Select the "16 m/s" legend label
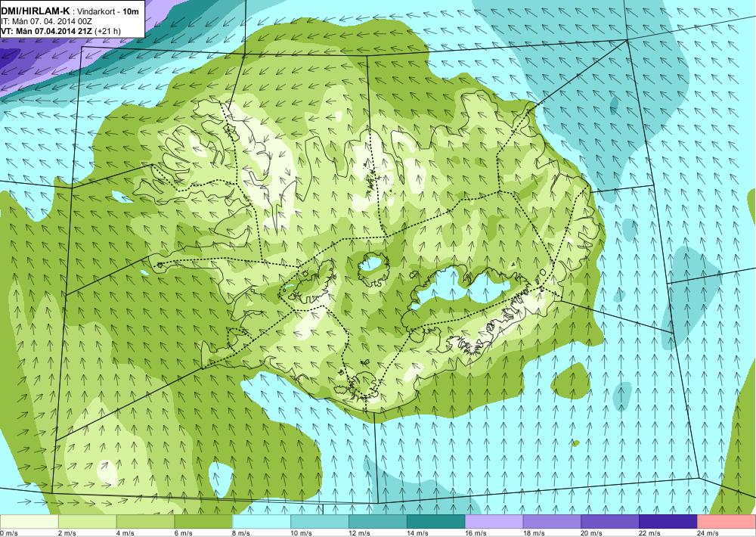This screenshot has height=537, width=756. tap(476, 533)
